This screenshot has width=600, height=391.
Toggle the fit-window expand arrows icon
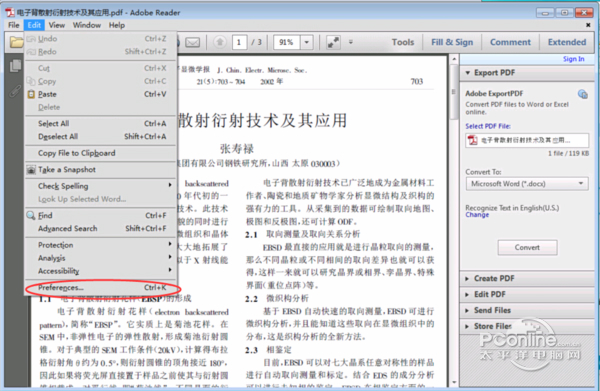(333, 42)
